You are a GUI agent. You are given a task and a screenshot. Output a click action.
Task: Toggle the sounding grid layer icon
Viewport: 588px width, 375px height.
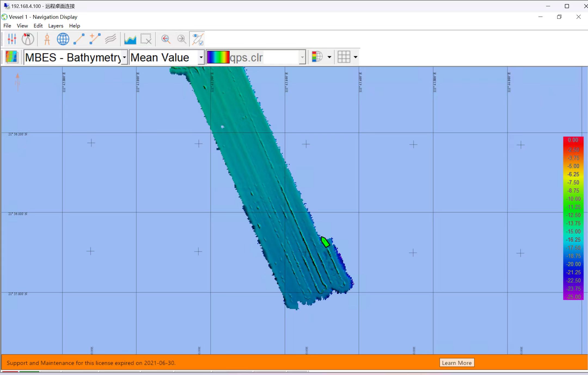click(x=11, y=57)
